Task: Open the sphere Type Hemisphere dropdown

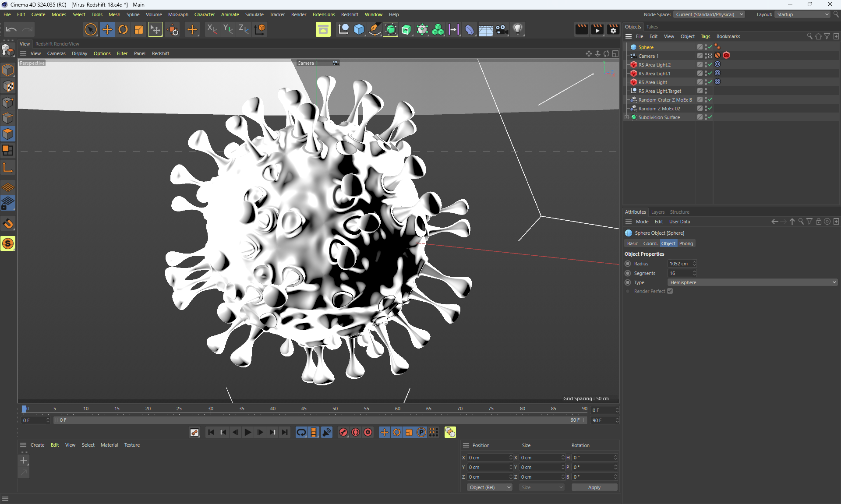Action: (x=752, y=282)
